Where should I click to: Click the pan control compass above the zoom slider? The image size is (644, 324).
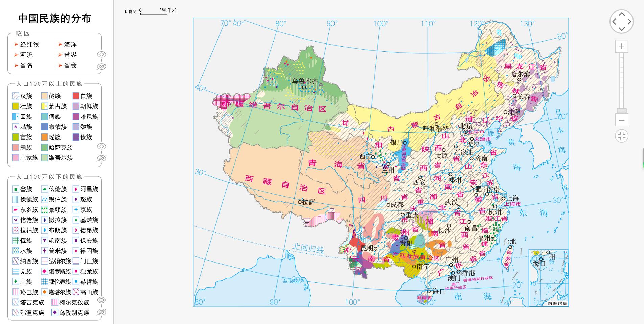coord(621,22)
